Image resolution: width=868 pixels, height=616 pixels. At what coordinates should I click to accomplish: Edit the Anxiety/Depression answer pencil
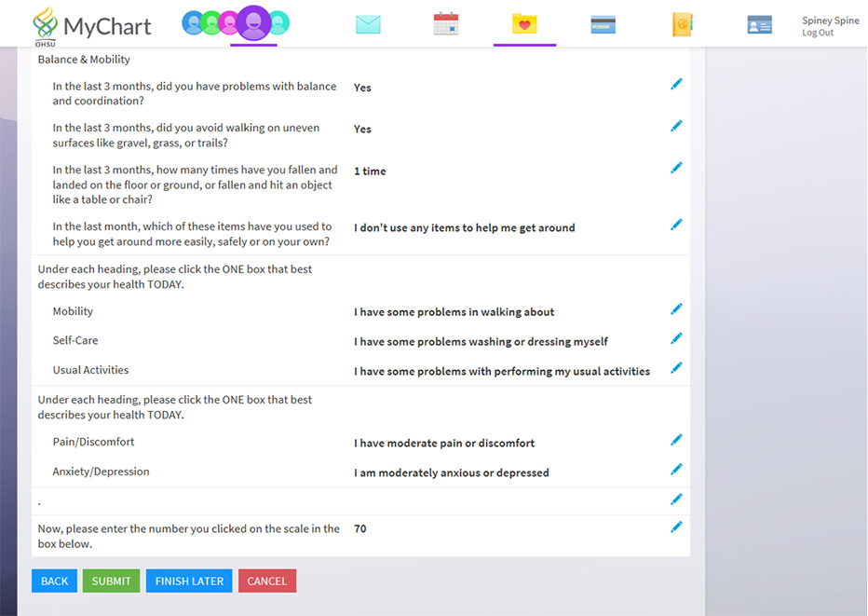point(676,469)
